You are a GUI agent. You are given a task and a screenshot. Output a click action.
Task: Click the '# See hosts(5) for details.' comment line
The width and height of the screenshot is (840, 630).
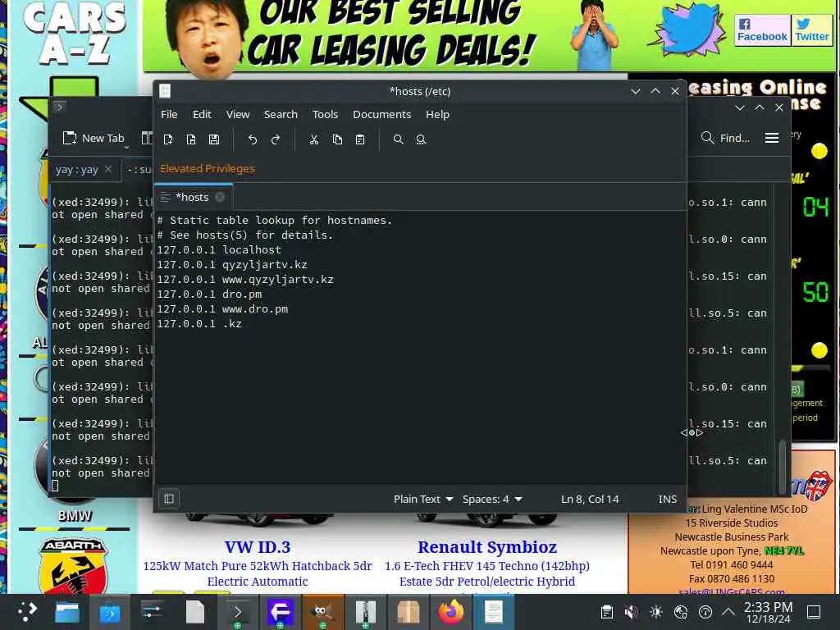(244, 235)
